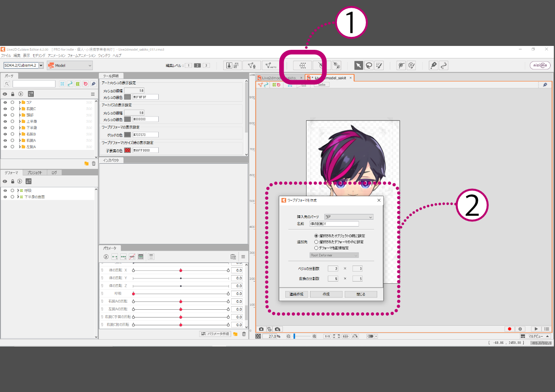Click the Parts panel search icon
The height and width of the screenshot is (392, 555).
7,84
